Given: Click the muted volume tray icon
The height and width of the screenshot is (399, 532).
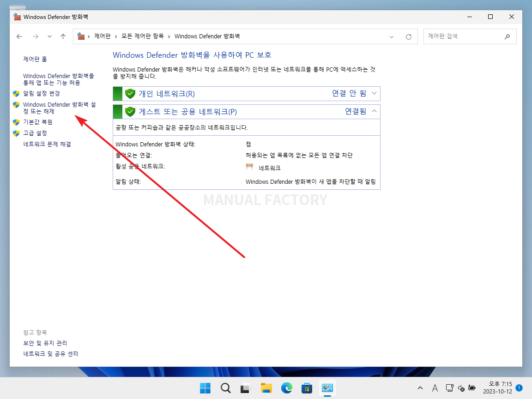Looking at the screenshot, I should (x=461, y=388).
